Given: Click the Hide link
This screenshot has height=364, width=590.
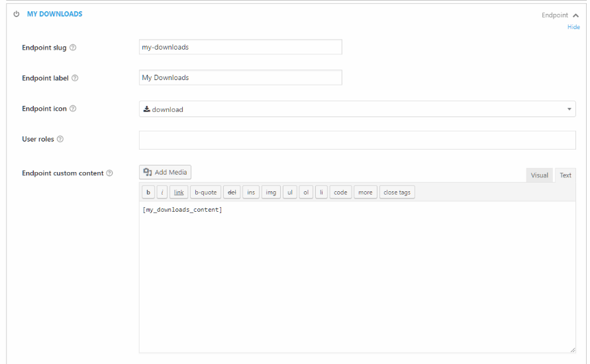Looking at the screenshot, I should click(573, 27).
